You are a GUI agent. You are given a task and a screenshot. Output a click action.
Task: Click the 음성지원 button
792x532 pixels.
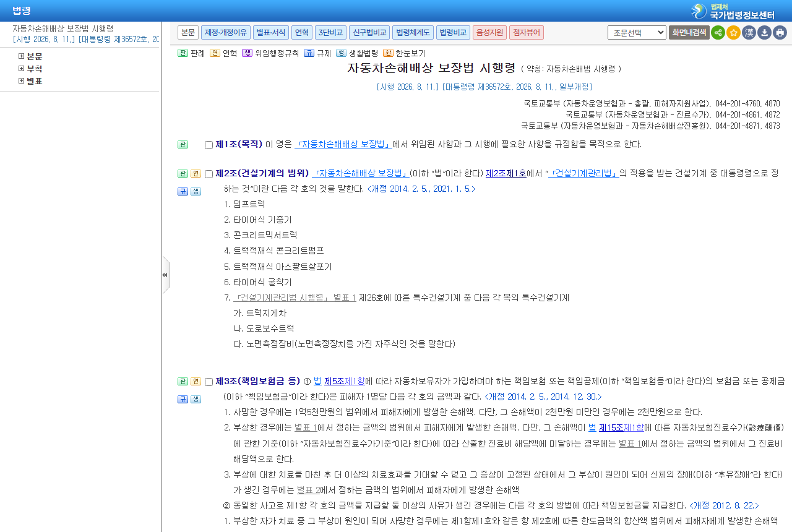[489, 32]
